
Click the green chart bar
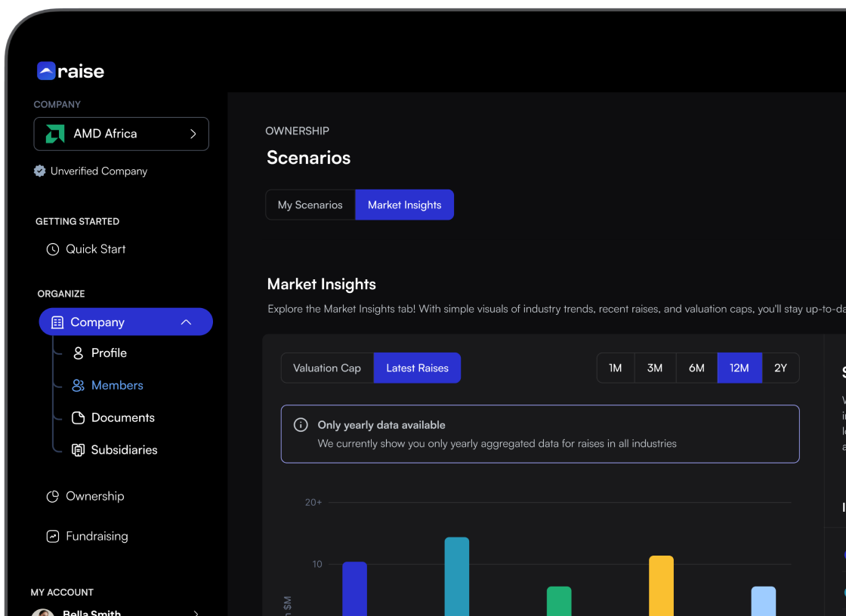pos(559,601)
